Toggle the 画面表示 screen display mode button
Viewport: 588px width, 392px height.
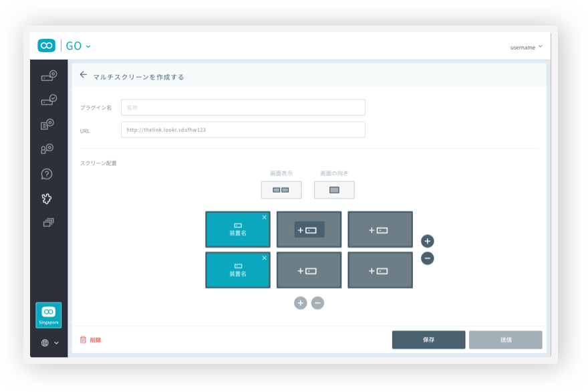pos(281,190)
